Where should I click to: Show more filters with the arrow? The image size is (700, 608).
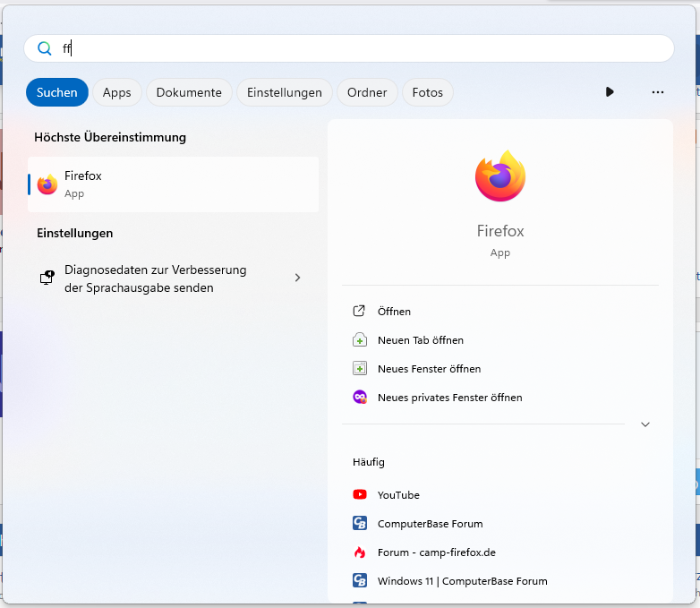point(610,92)
